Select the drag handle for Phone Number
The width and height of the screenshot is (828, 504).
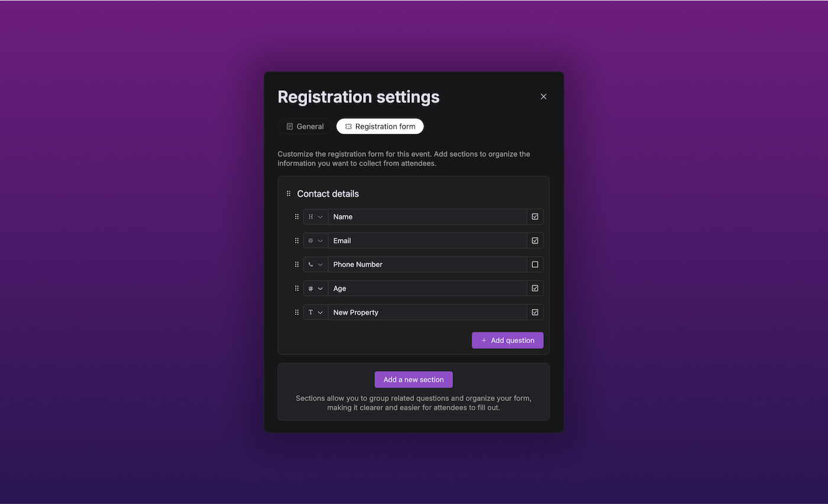click(x=297, y=265)
